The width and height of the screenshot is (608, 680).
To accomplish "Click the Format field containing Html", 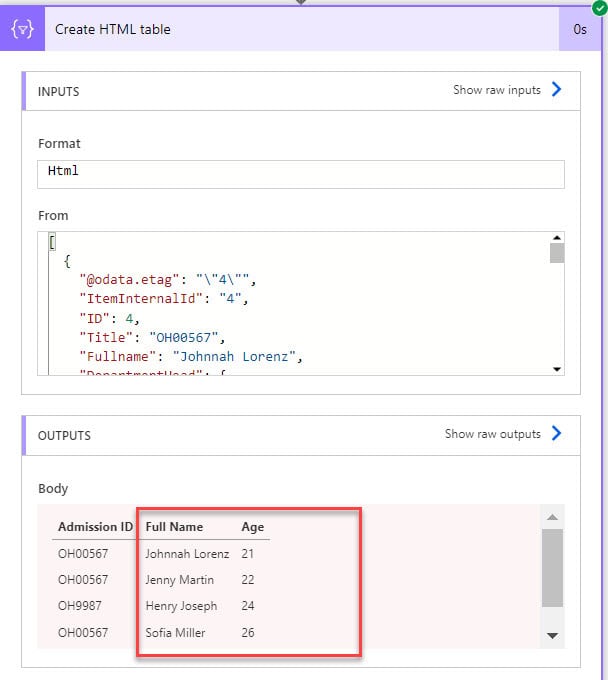I will tap(301, 174).
